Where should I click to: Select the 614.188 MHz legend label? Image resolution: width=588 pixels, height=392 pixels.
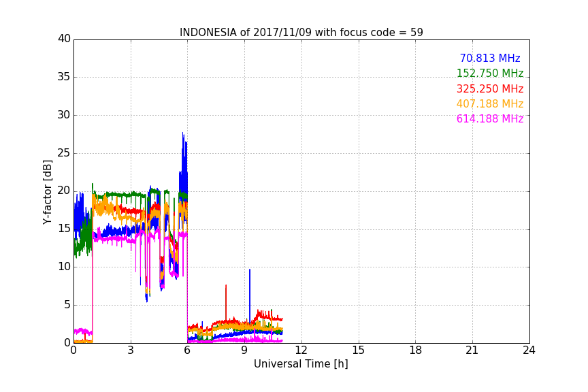coord(490,118)
